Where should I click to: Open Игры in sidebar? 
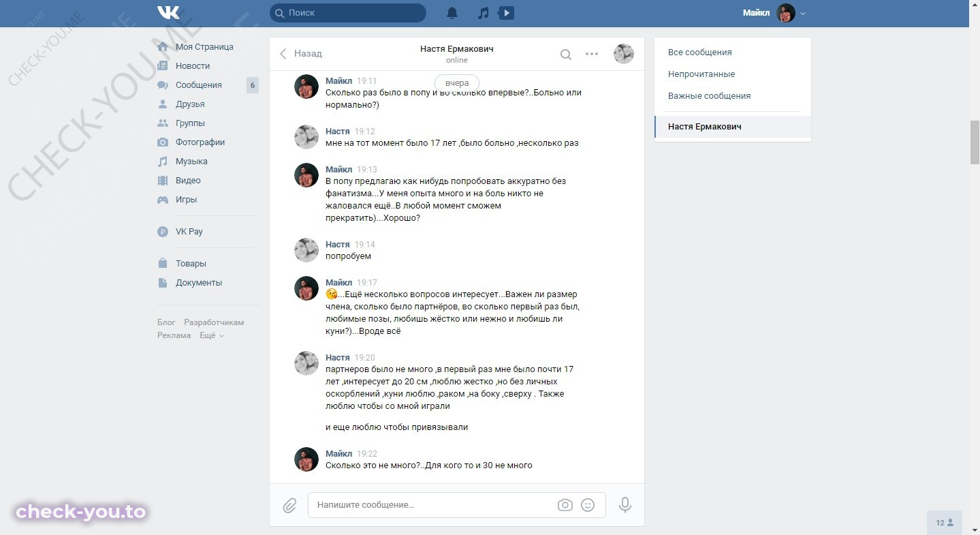[x=186, y=200]
